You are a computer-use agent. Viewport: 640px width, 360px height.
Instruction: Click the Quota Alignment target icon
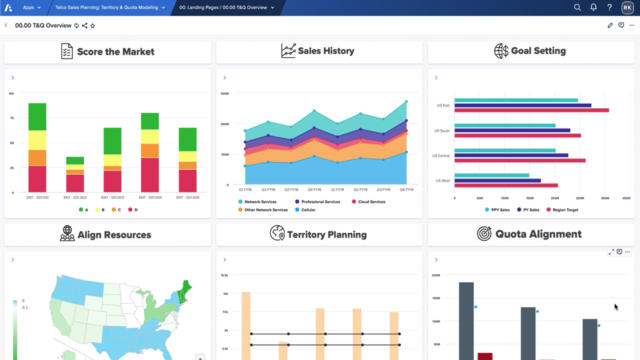pyautogui.click(x=484, y=233)
